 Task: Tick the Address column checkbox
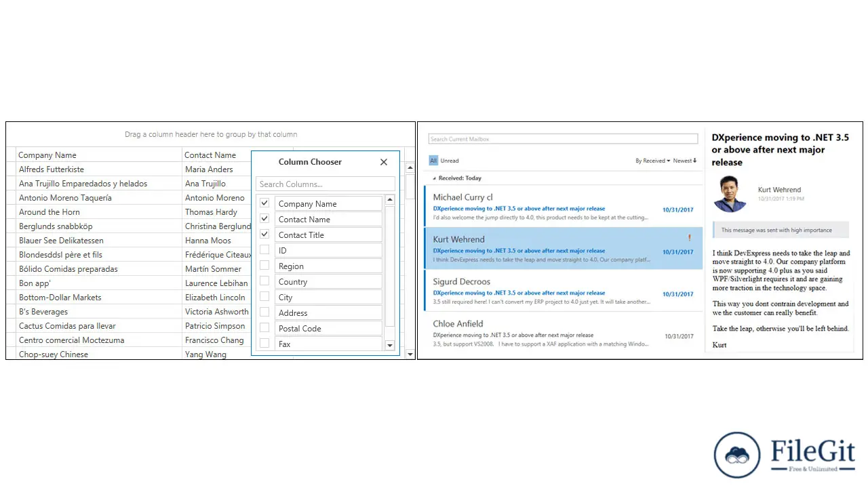pyautogui.click(x=264, y=312)
